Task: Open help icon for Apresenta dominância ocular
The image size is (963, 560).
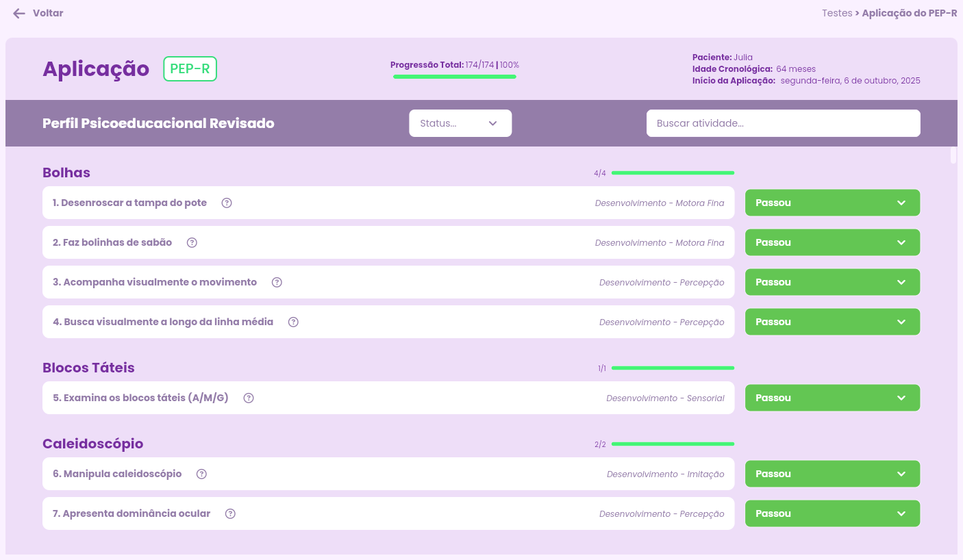Action: click(230, 513)
